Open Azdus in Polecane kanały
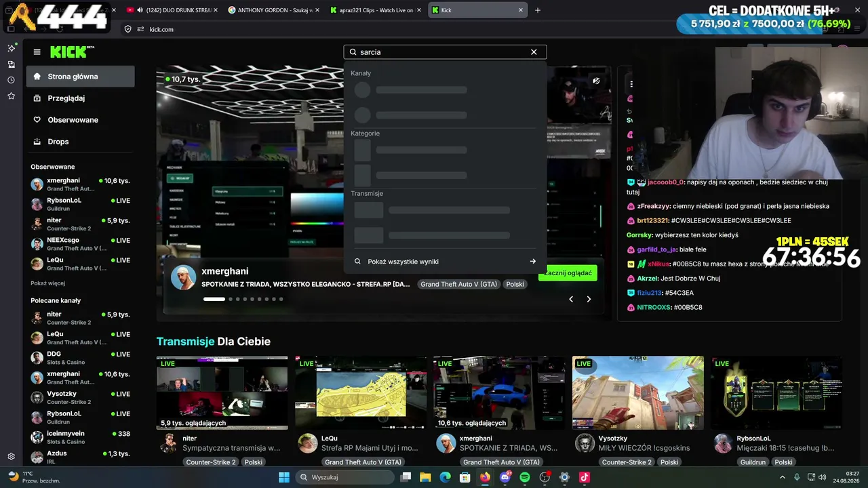Screen dimensions: 868x488 pos(80,457)
